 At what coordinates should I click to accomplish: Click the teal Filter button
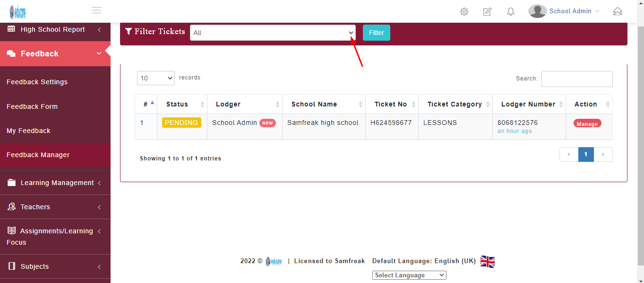click(377, 33)
